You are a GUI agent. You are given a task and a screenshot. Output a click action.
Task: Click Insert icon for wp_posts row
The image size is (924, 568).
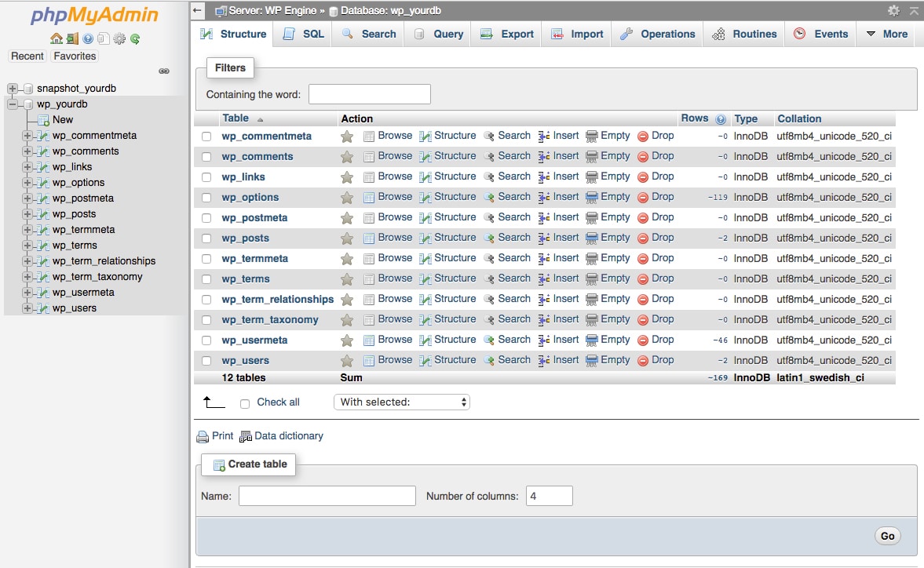tap(544, 238)
